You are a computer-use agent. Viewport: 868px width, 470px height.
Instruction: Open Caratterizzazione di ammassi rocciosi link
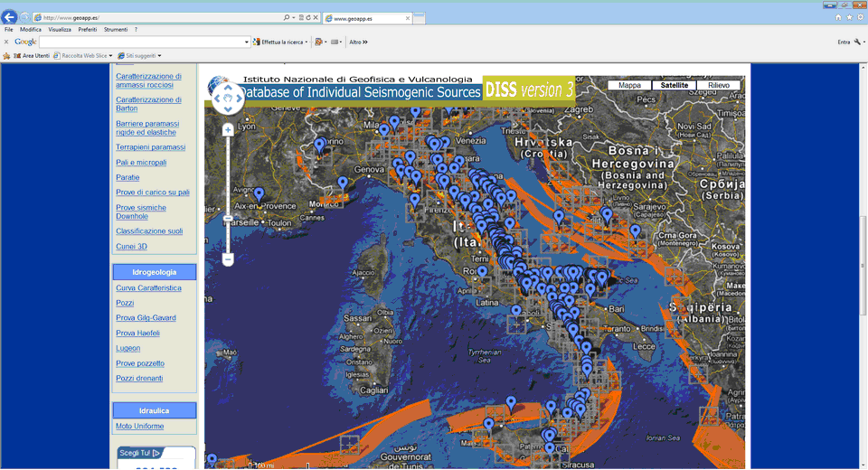click(x=148, y=80)
